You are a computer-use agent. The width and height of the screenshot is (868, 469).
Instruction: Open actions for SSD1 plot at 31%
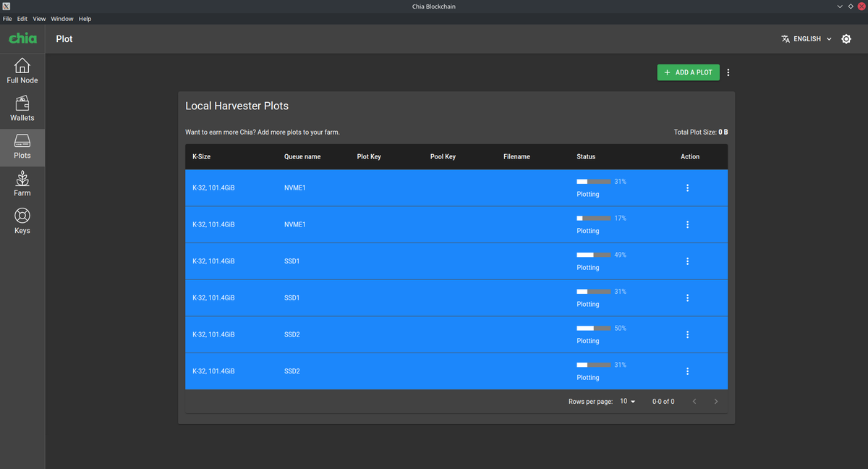pyautogui.click(x=687, y=298)
